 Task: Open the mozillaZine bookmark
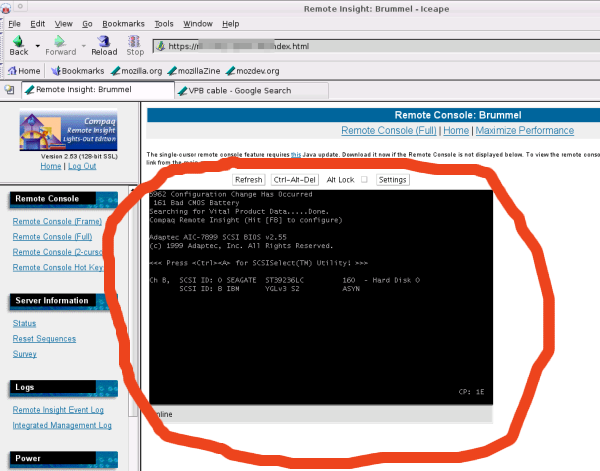194,71
